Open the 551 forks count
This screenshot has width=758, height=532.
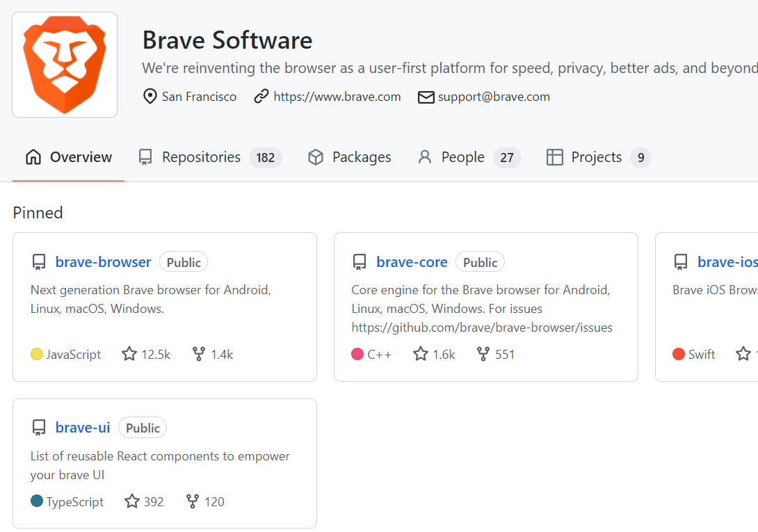tap(505, 355)
